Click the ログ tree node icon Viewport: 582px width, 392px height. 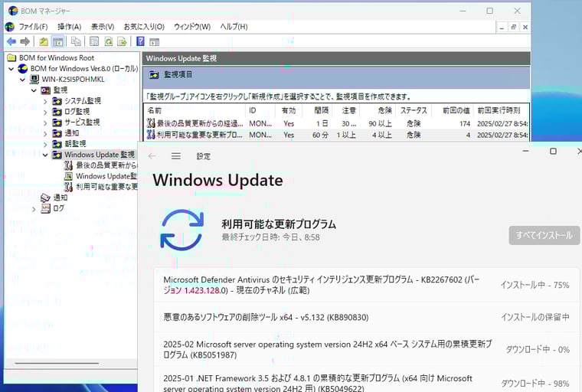tap(46, 208)
